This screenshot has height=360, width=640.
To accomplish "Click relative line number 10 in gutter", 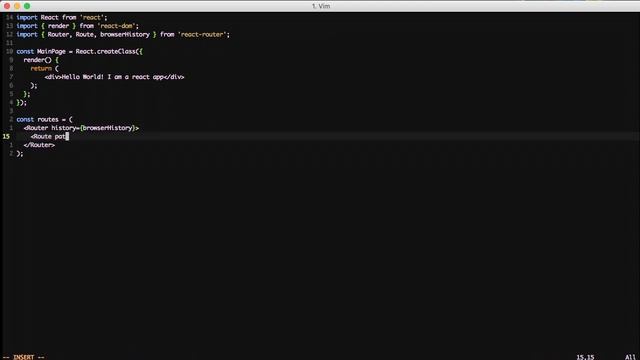I will (9, 51).
